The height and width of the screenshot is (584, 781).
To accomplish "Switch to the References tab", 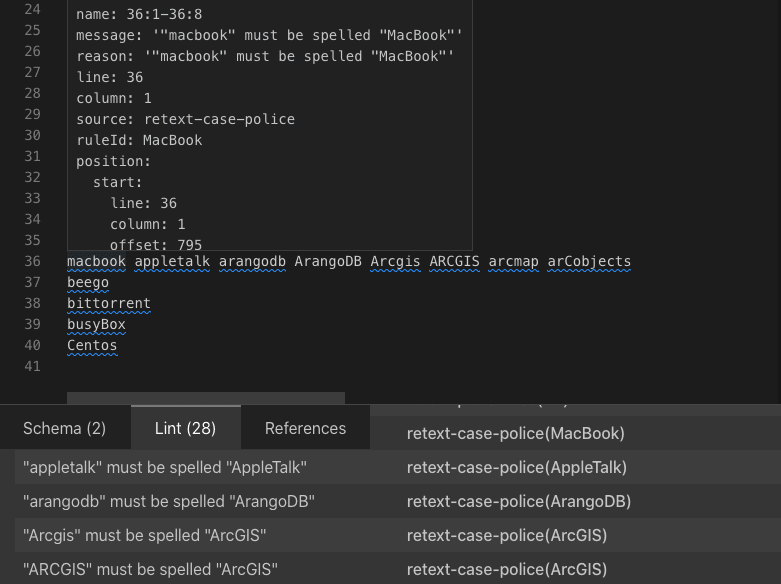I will coord(305,428).
